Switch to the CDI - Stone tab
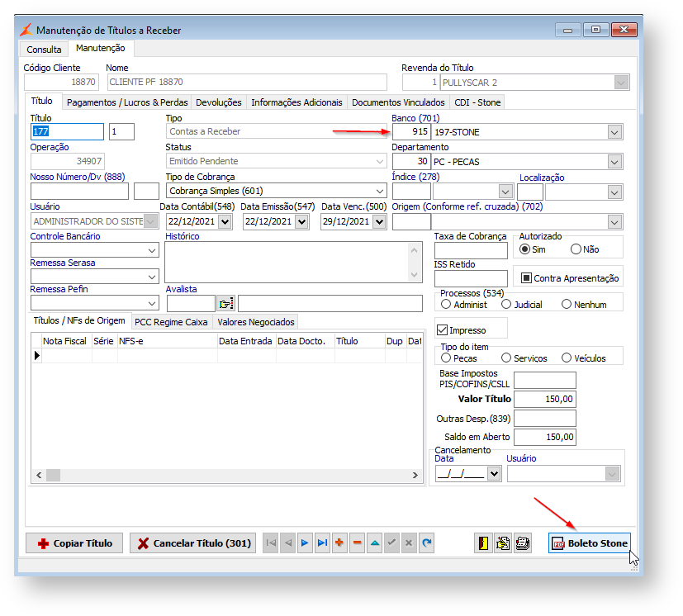The width and height of the screenshot is (683, 616). pos(478,102)
